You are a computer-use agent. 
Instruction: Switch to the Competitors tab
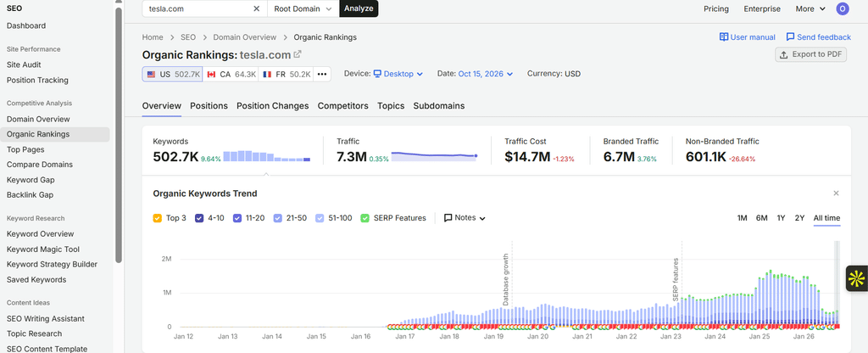[342, 106]
